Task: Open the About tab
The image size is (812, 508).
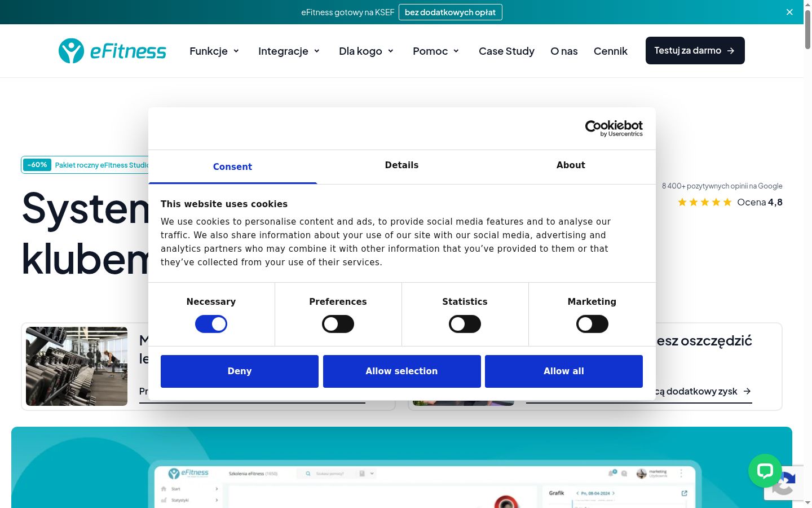Action: pyautogui.click(x=571, y=165)
